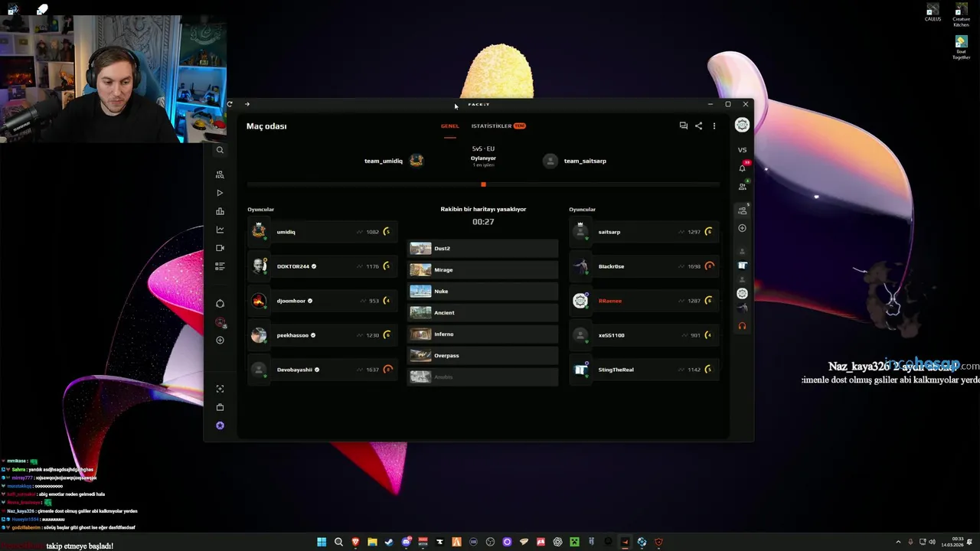Open the match chat icon in header
This screenshot has width=980, height=551.
683,126
